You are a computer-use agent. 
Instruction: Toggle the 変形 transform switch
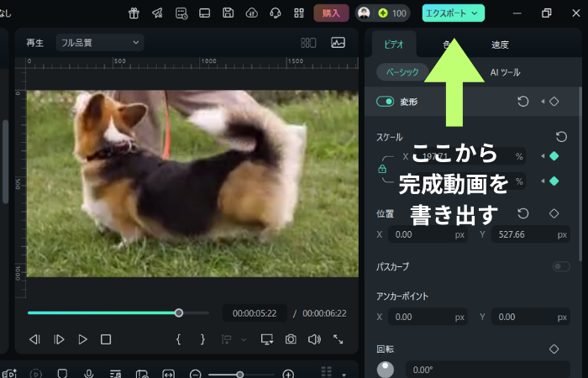coord(385,102)
